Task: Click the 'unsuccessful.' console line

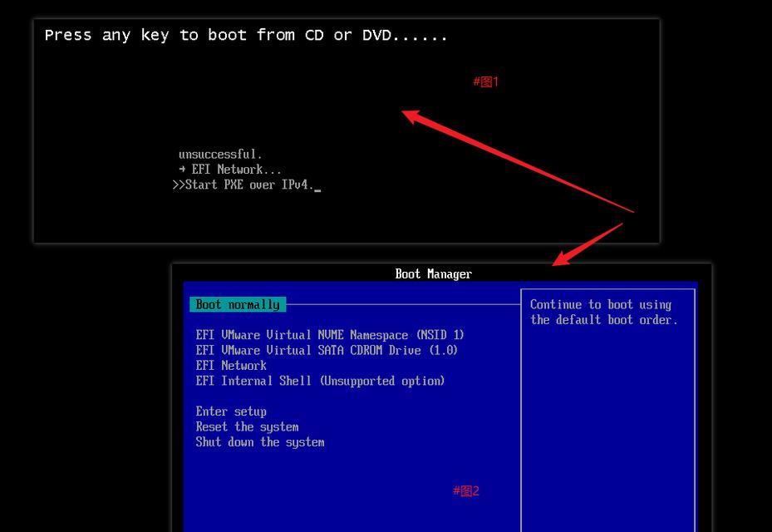Action: click(x=220, y=154)
